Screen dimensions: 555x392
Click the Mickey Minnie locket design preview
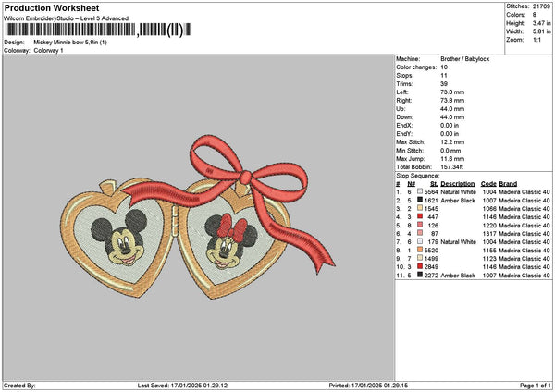pyautogui.click(x=198, y=217)
